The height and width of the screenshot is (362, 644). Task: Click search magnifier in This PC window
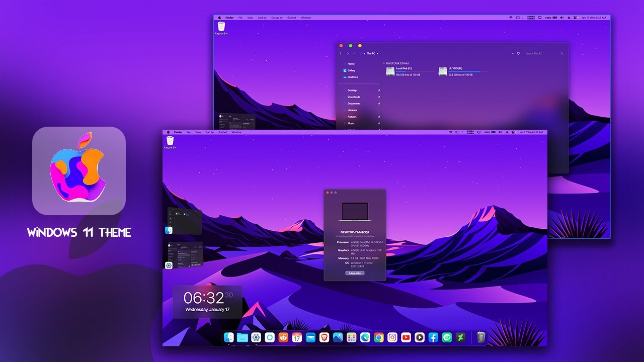pyautogui.click(x=562, y=53)
